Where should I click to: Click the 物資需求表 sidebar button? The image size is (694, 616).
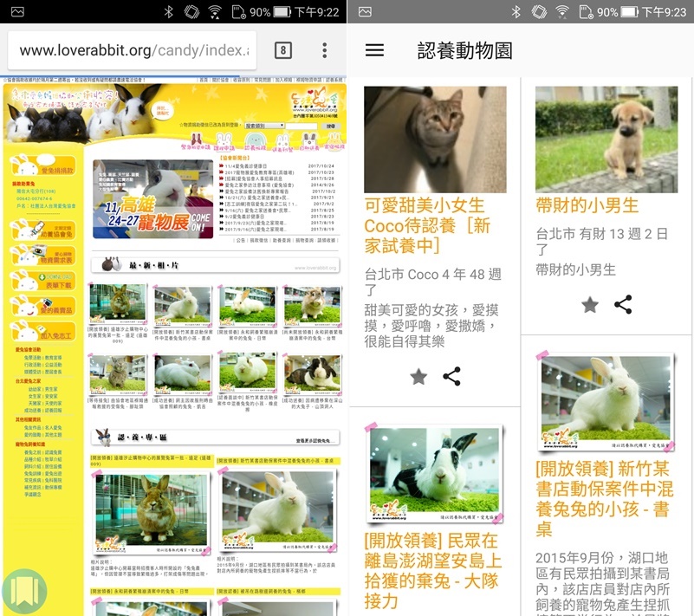[x=42, y=256]
